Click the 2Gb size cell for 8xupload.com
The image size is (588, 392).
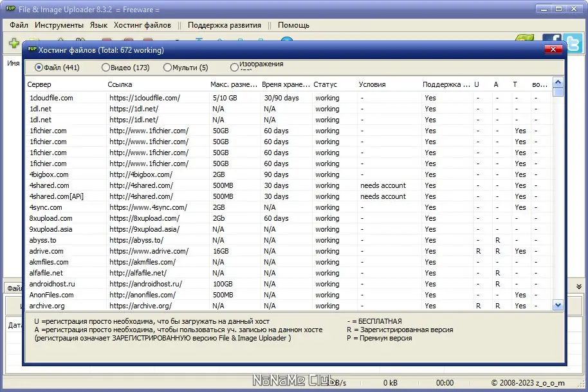pos(219,218)
